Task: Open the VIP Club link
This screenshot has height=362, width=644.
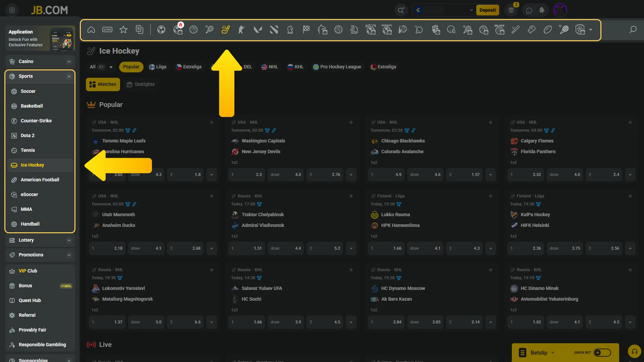Action: click(40, 271)
